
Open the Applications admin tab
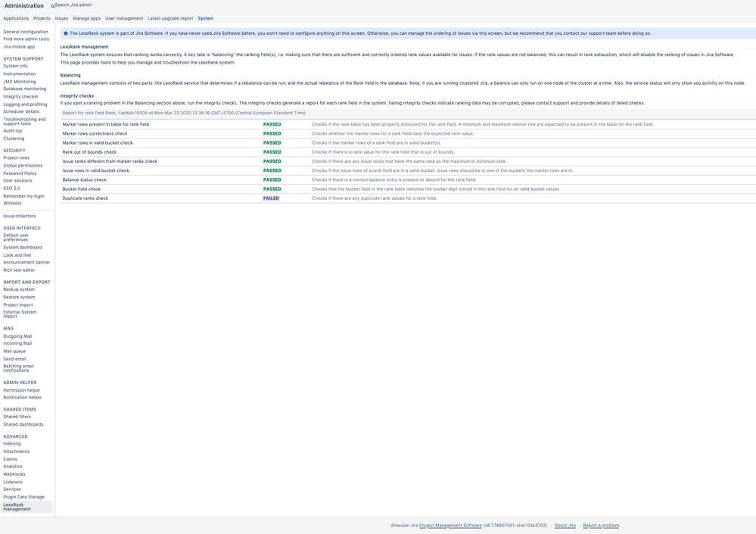click(16, 18)
